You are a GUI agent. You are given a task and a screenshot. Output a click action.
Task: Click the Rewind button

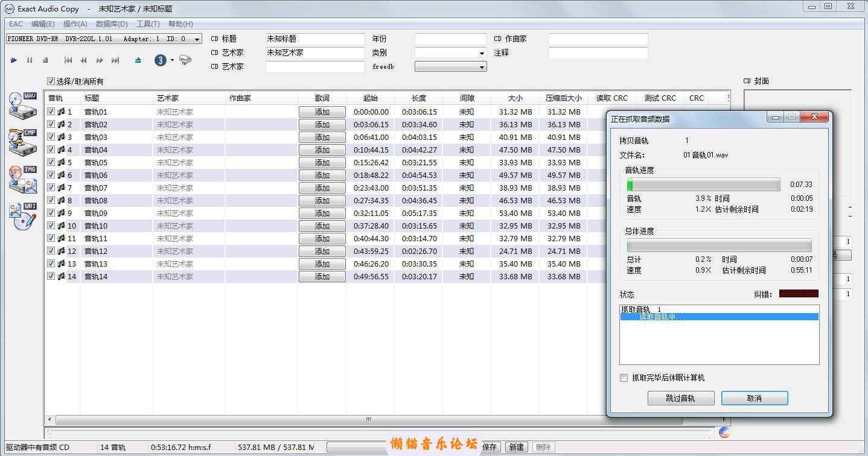click(84, 60)
